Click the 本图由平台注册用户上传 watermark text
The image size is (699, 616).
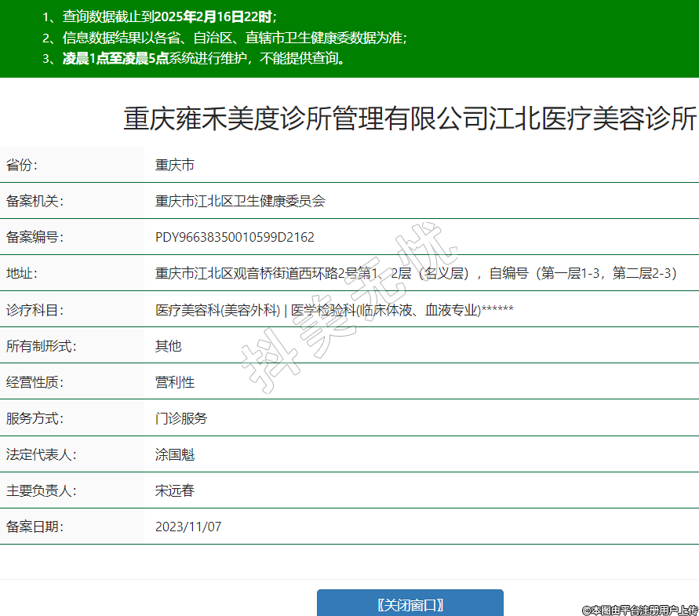pos(639,610)
